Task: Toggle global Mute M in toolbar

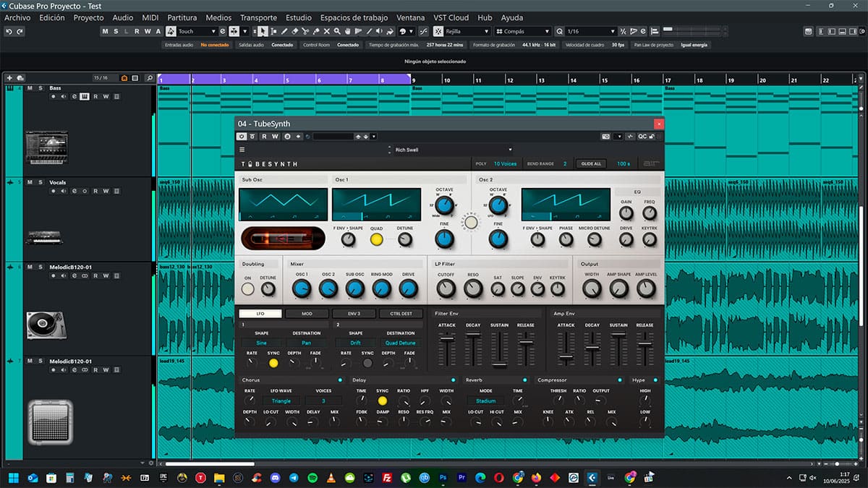Action: (x=105, y=32)
